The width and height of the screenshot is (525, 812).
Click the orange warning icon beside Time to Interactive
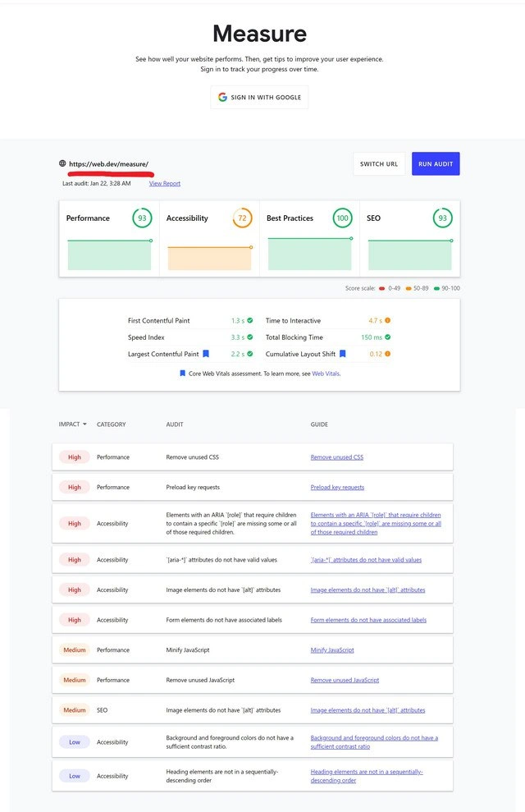(387, 320)
